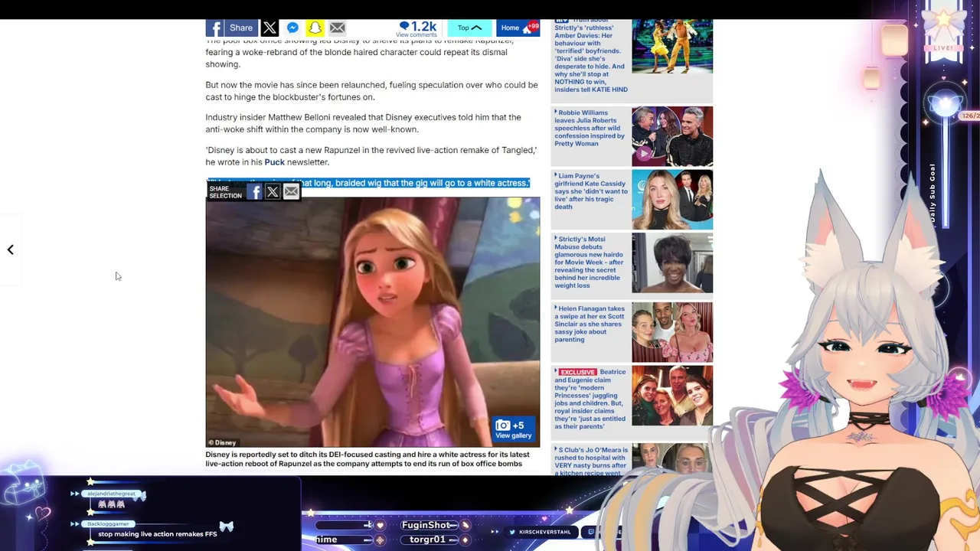Click the X share icon in top bar

coord(269,28)
